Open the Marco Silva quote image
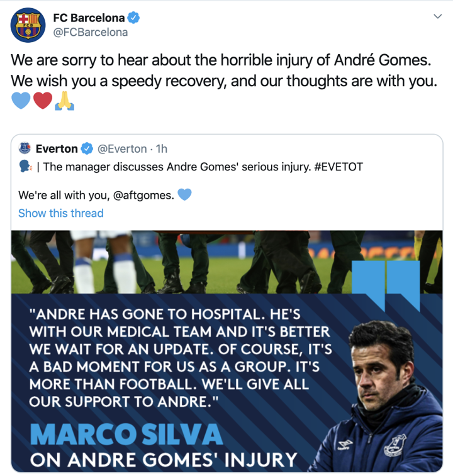Viewport: 453px width, 476px height. pos(226,351)
